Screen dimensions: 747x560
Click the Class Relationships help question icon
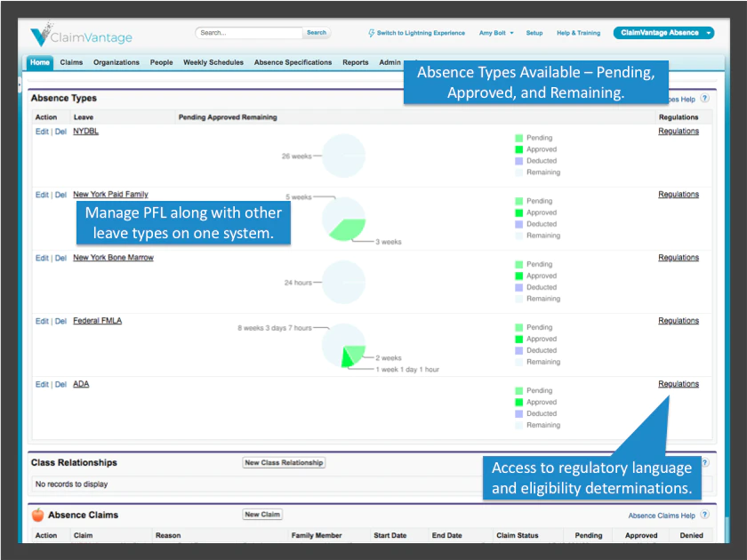(x=705, y=462)
